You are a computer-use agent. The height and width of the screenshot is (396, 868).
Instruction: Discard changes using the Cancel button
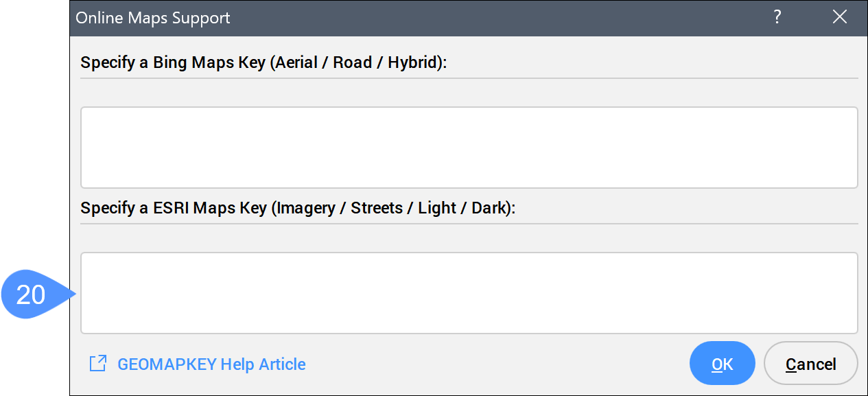click(x=810, y=363)
